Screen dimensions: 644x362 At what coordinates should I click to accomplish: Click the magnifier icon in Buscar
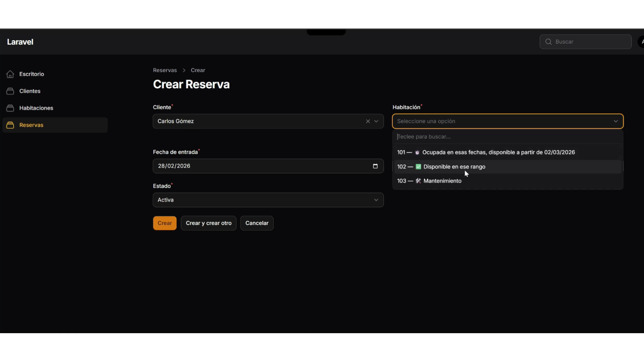pos(548,42)
